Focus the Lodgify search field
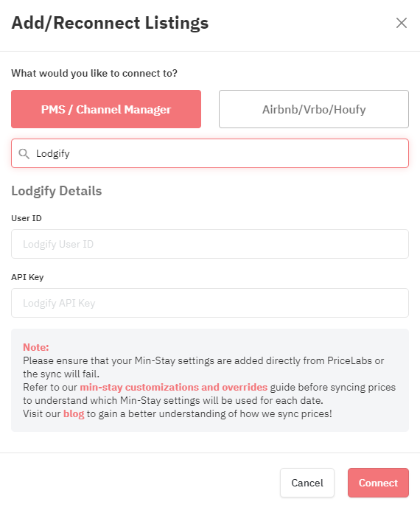Image resolution: width=420 pixels, height=510 pixels. tap(210, 153)
